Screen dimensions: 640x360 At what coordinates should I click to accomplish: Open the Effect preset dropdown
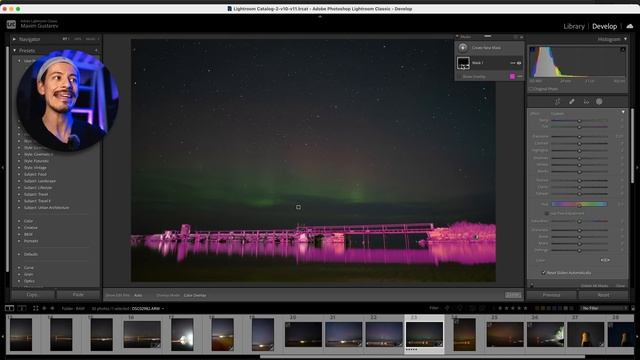pos(558,113)
